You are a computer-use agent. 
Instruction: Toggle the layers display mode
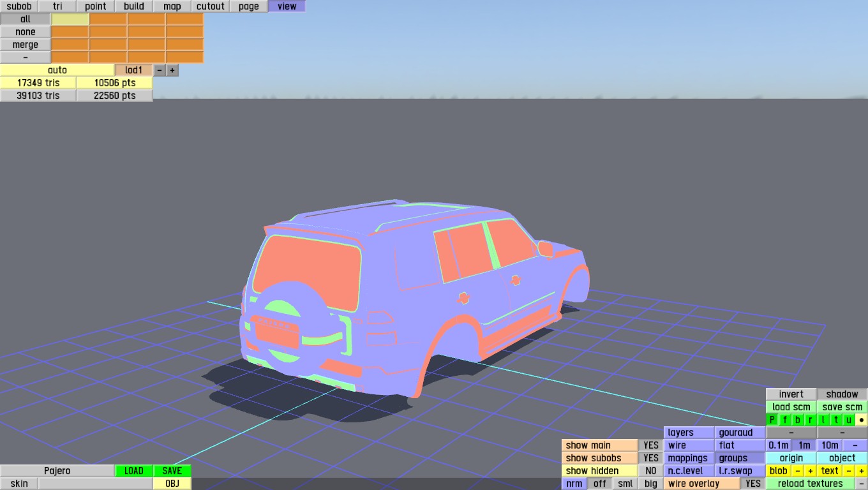click(689, 433)
